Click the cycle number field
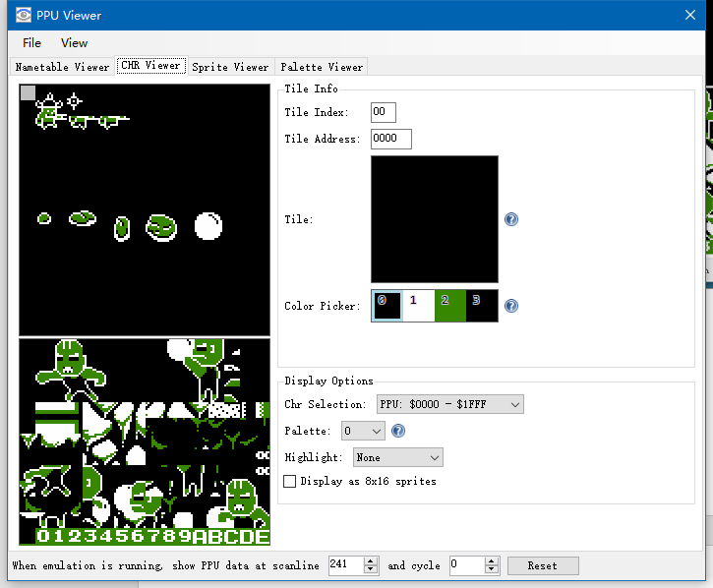Viewport: 713px width, 588px height. coord(467,565)
